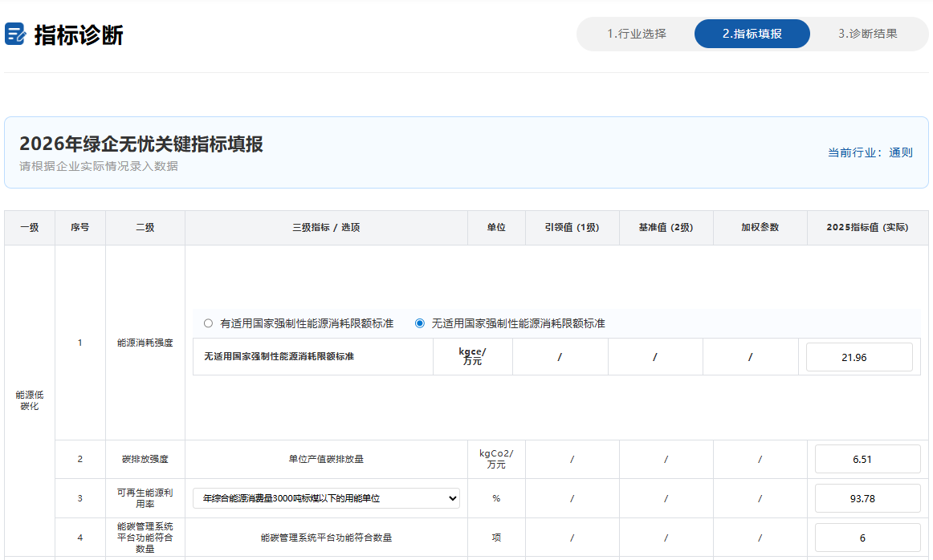Choose 无适用国家强制性能源消耗限额标准 radio option
933x560 pixels.
click(420, 323)
